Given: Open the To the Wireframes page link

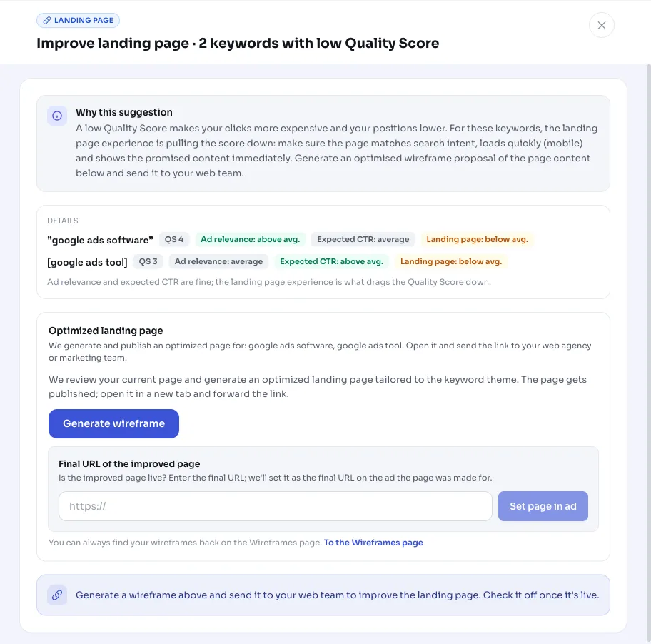Looking at the screenshot, I should pos(373,543).
